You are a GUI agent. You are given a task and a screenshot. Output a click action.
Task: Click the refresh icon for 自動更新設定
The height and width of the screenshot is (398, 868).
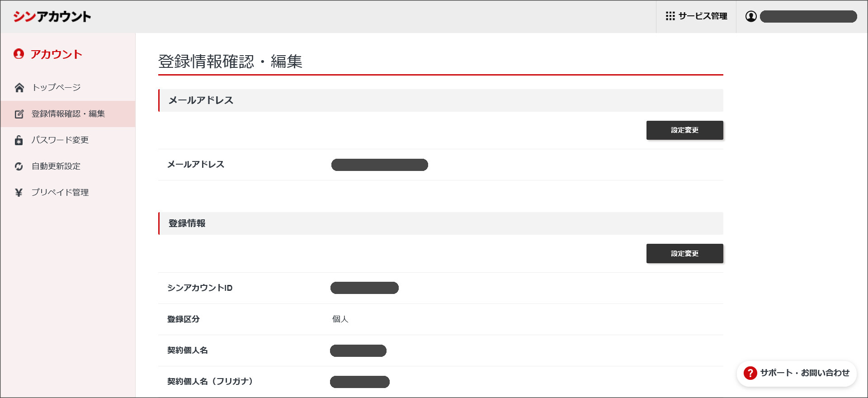click(19, 166)
